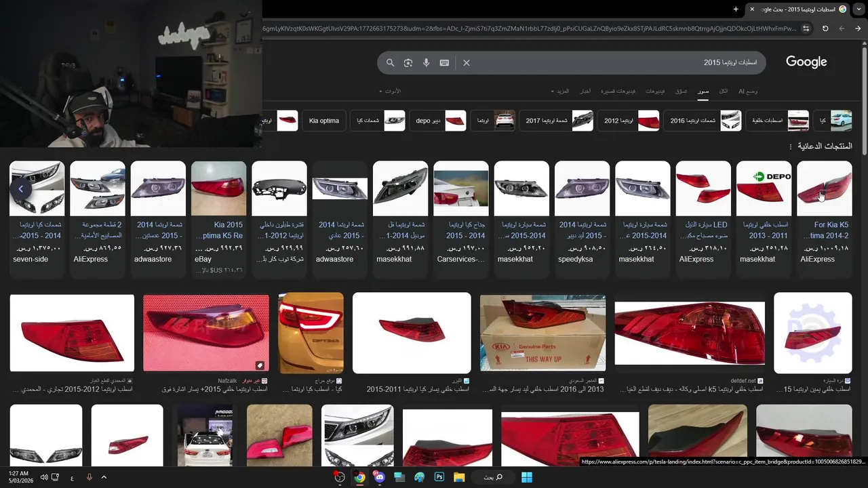Viewport: 868px width, 488px height.
Task: Click the Arabic input language indicator
Action: click(x=72, y=478)
